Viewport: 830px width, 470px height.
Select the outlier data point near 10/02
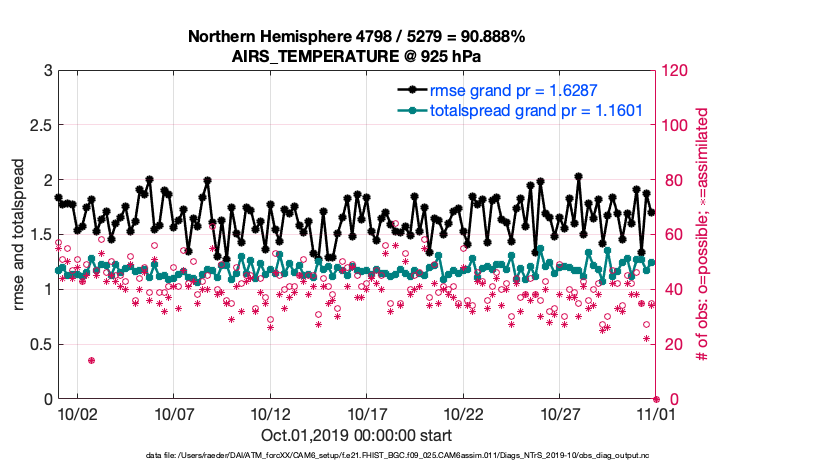[92, 360]
